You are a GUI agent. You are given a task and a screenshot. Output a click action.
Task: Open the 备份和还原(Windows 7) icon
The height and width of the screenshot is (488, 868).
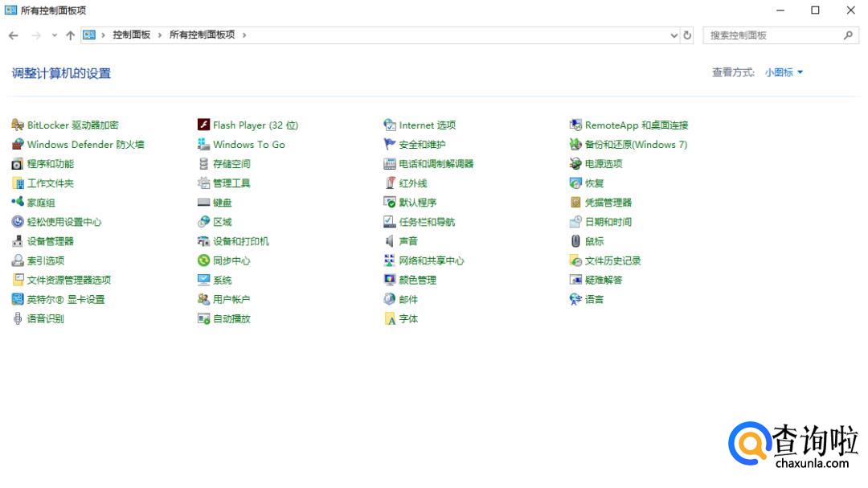pos(575,145)
